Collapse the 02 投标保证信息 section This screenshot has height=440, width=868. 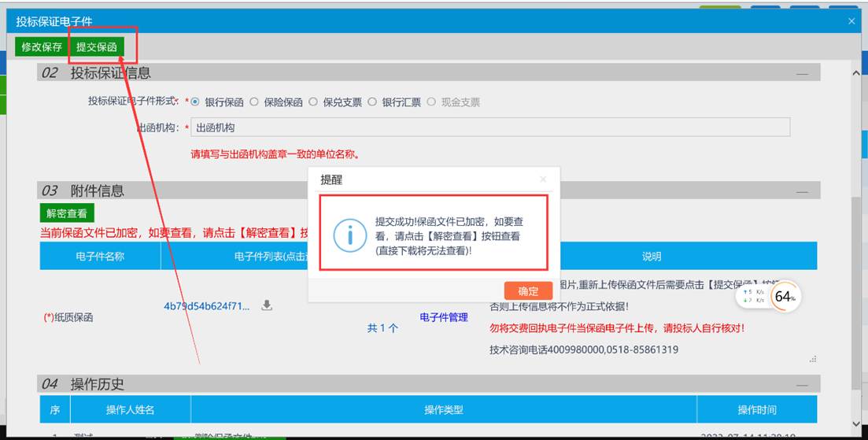(802, 73)
